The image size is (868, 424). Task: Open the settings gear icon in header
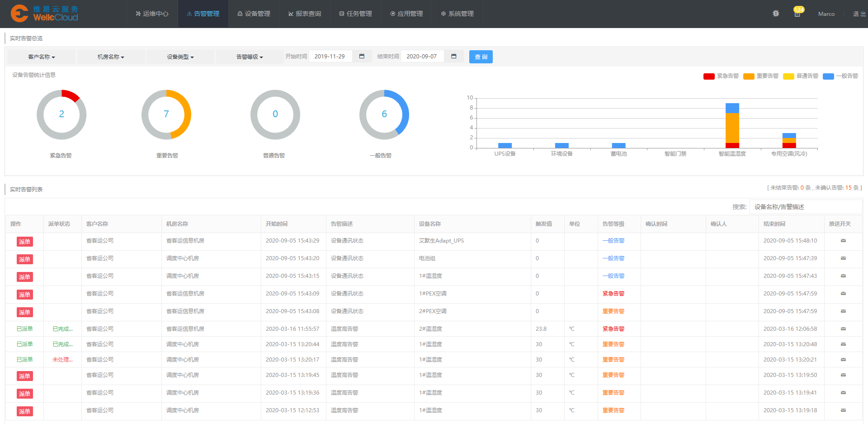[776, 14]
